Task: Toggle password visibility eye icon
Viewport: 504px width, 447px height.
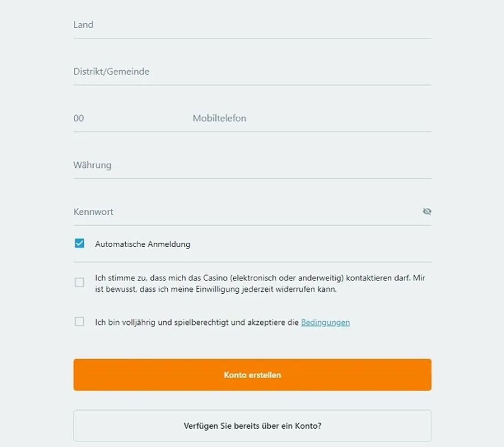Action: (x=427, y=212)
